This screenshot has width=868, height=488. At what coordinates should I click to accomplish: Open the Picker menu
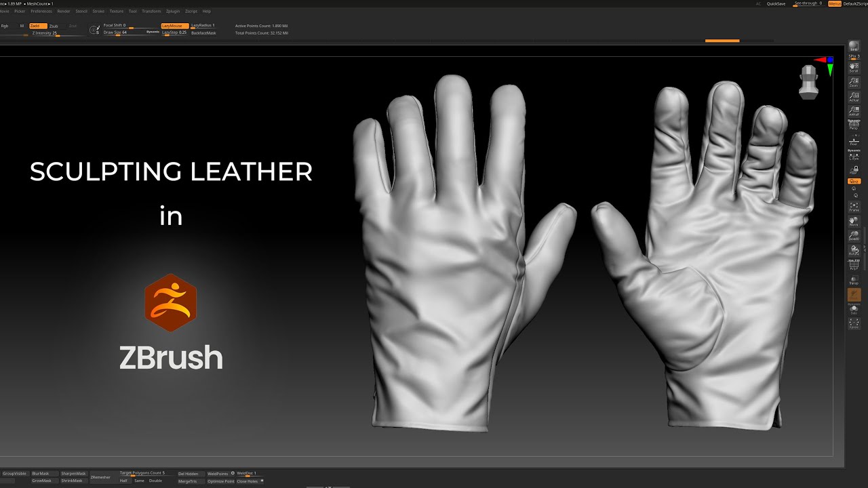coord(20,12)
